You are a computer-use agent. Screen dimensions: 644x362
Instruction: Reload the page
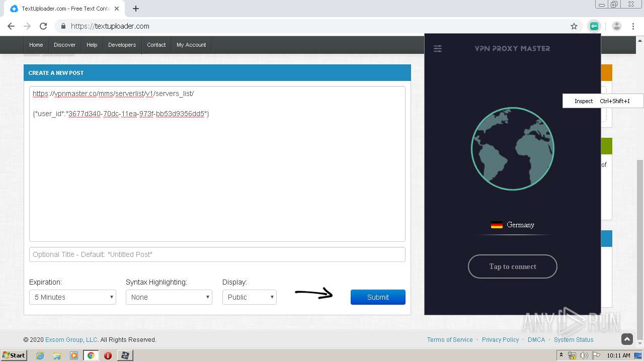click(x=43, y=26)
